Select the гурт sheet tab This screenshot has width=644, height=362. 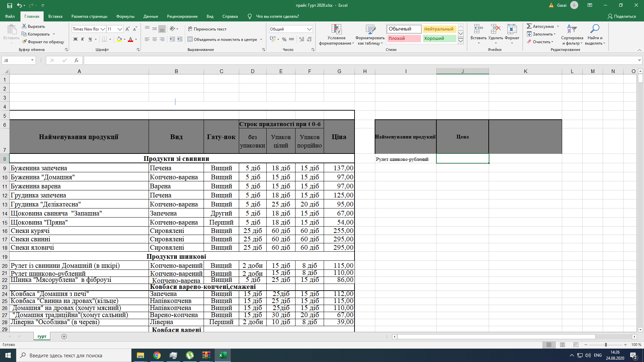coord(42,337)
